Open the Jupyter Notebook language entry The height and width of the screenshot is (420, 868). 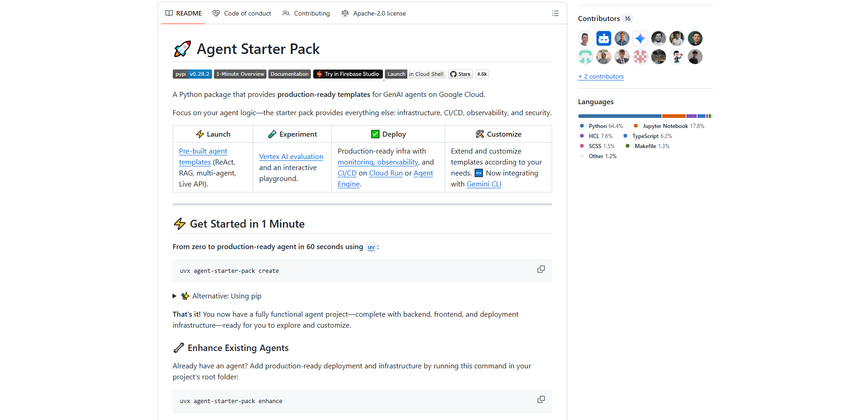pyautogui.click(x=665, y=126)
